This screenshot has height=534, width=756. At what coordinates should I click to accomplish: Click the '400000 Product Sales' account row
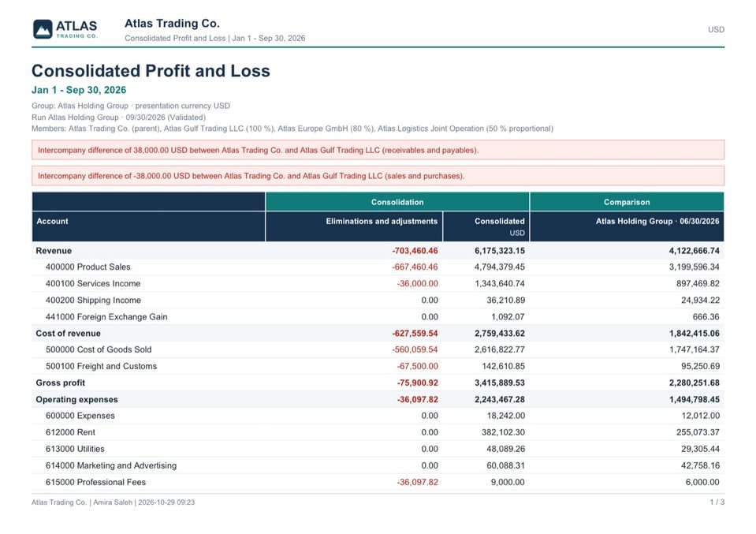378,267
